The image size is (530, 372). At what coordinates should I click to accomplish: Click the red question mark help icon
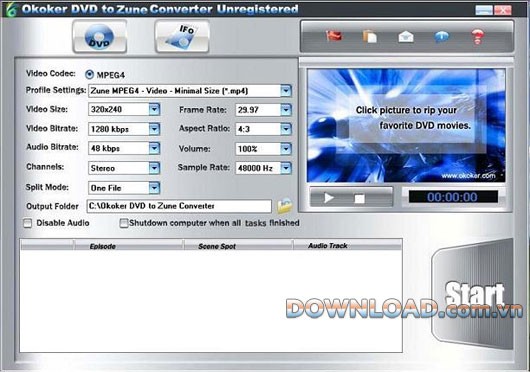477,36
